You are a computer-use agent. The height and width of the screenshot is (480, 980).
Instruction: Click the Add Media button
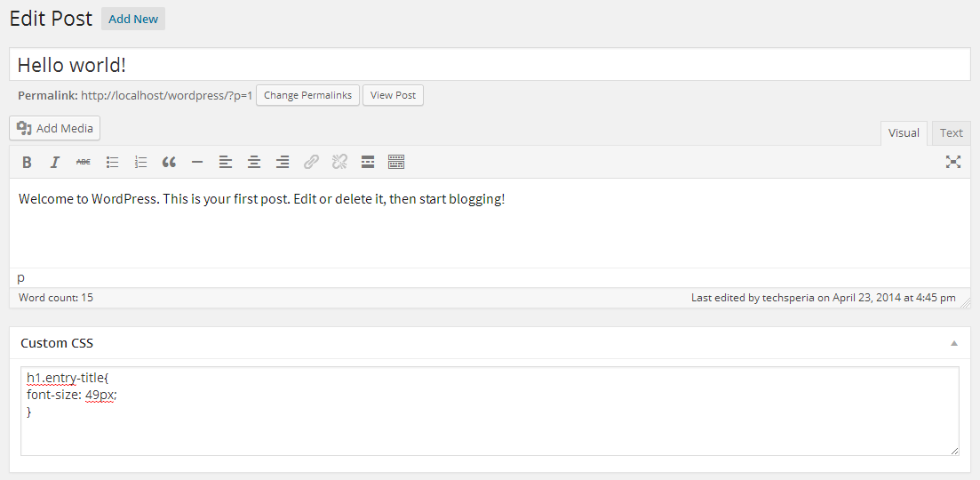click(x=55, y=128)
